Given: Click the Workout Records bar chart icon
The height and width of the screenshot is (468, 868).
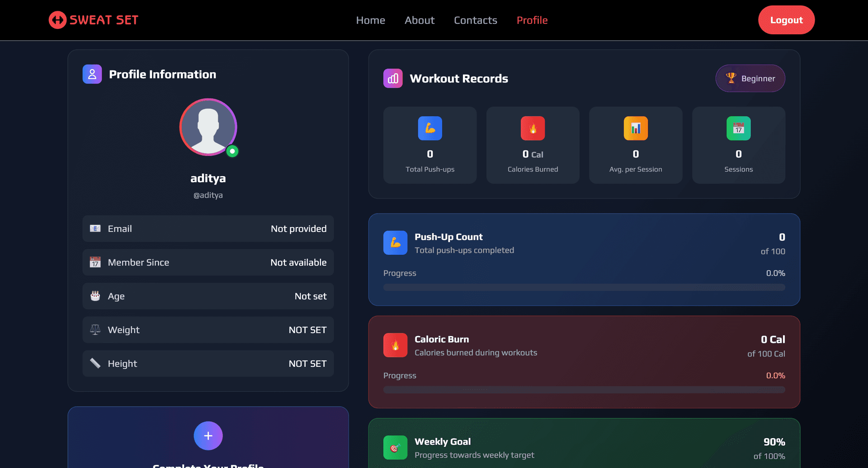Looking at the screenshot, I should pyautogui.click(x=393, y=79).
